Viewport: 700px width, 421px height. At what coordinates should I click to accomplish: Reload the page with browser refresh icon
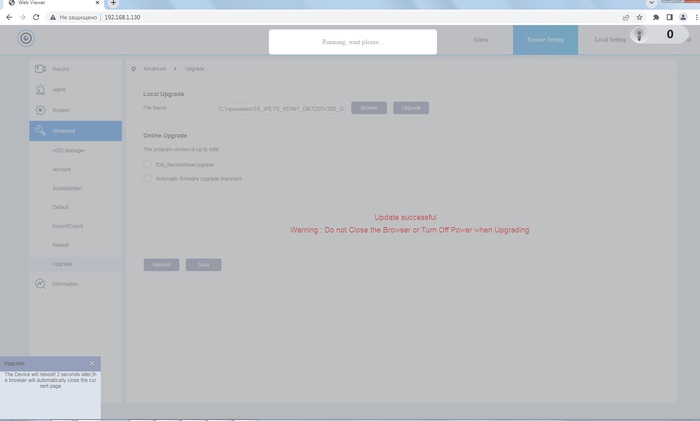36,17
